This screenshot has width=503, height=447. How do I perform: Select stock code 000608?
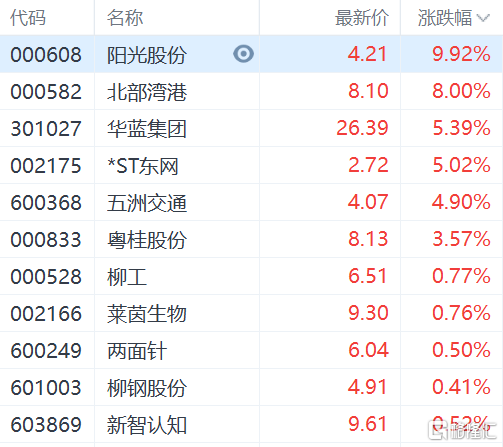click(x=46, y=55)
